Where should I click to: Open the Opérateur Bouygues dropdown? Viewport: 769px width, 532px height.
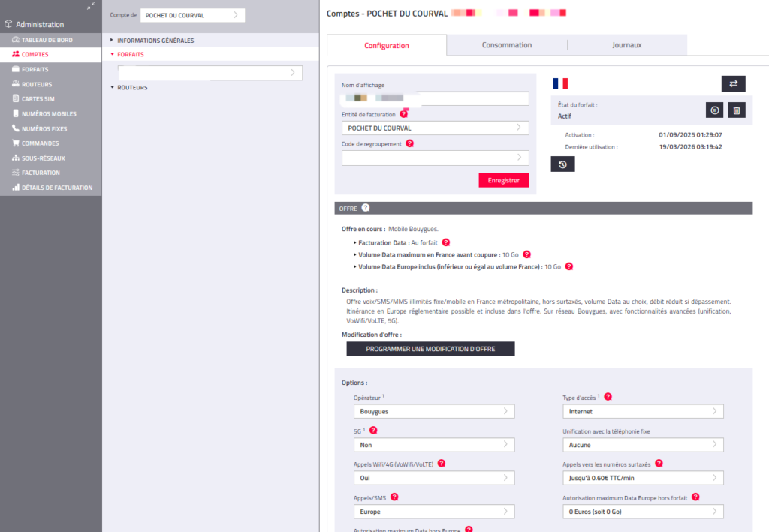tap(434, 411)
